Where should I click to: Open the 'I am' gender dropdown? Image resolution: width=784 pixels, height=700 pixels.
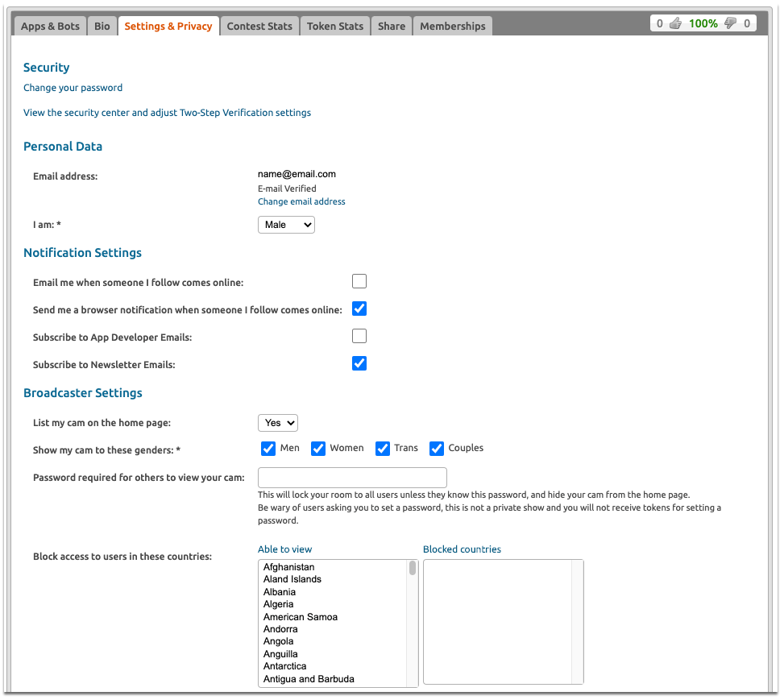tap(286, 225)
